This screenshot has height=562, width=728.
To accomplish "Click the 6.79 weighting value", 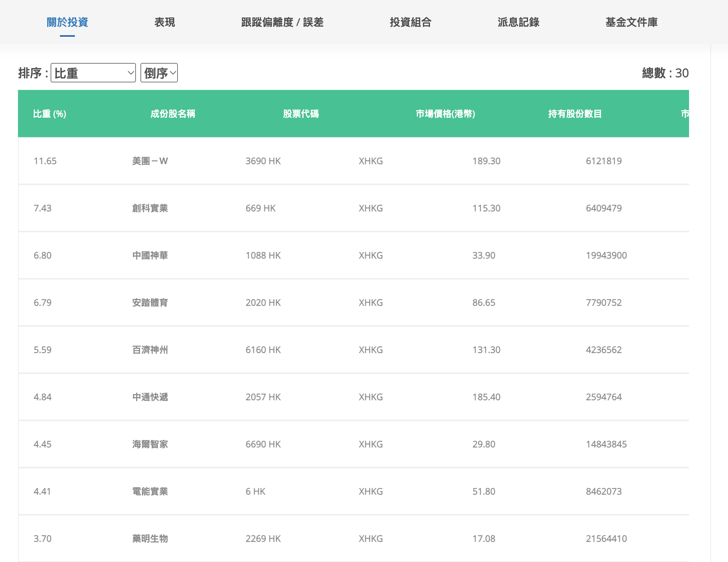I will click(x=43, y=303).
